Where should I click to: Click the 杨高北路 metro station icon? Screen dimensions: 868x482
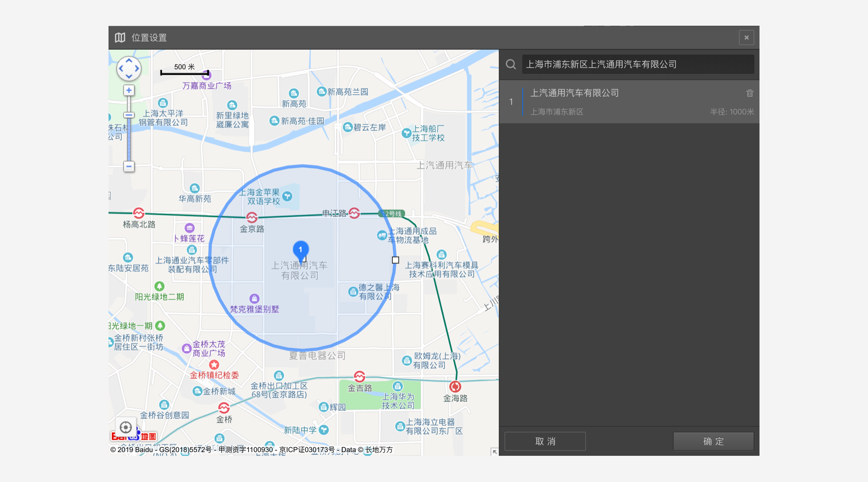(x=139, y=213)
